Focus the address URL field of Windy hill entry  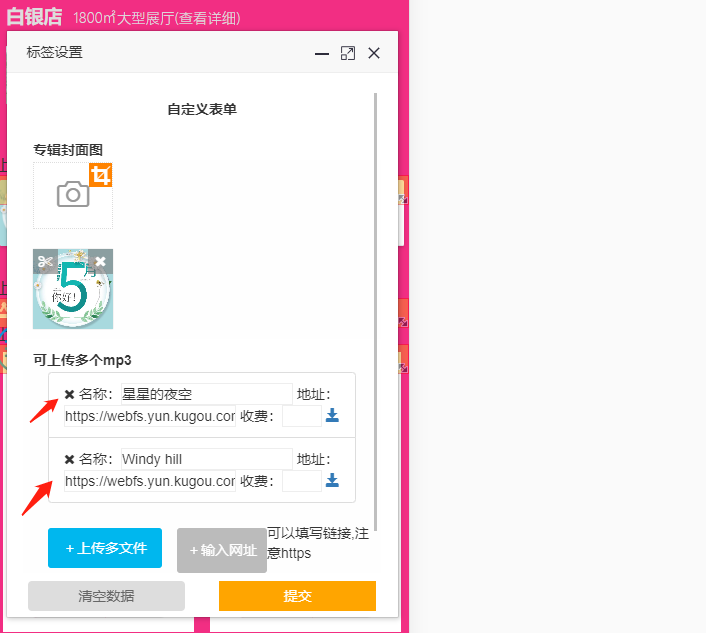pyautogui.click(x=150, y=481)
